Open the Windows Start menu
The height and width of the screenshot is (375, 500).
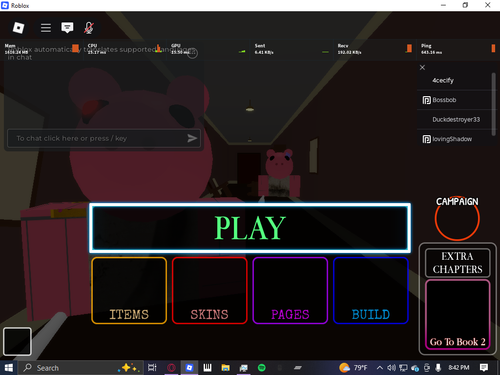click(x=9, y=368)
